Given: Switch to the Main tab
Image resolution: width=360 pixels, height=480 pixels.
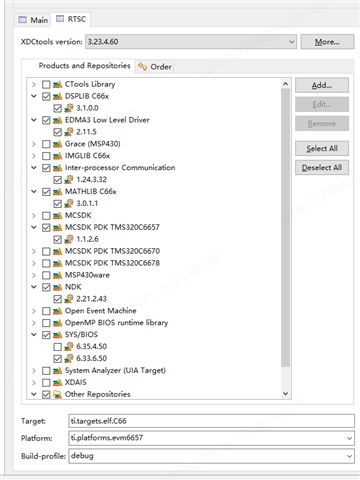Looking at the screenshot, I should coord(33,20).
